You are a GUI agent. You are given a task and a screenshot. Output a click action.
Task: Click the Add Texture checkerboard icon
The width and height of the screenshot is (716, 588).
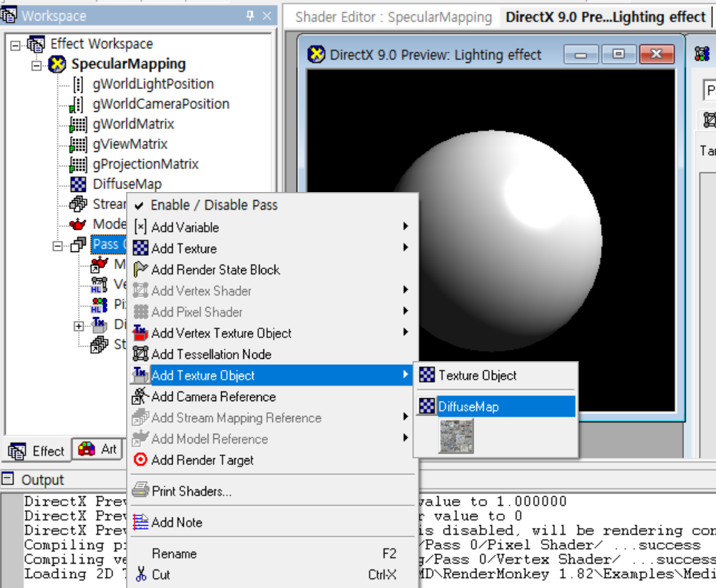(140, 248)
